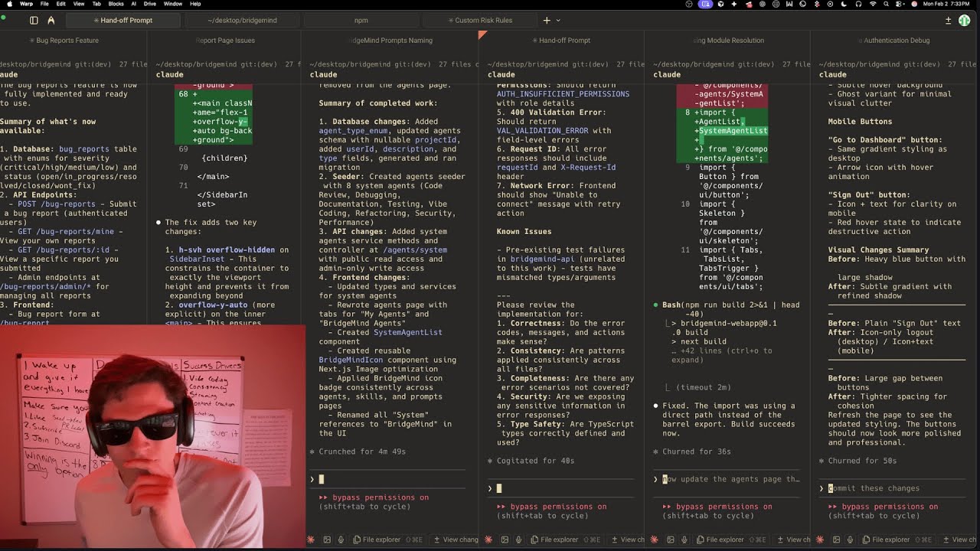Add a new tab with the plus icon

[x=547, y=20]
